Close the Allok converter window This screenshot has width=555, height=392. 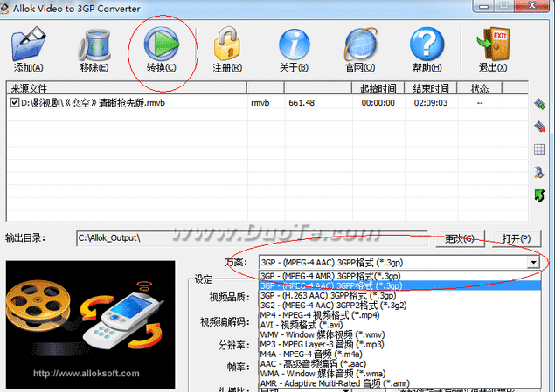(x=532, y=5)
